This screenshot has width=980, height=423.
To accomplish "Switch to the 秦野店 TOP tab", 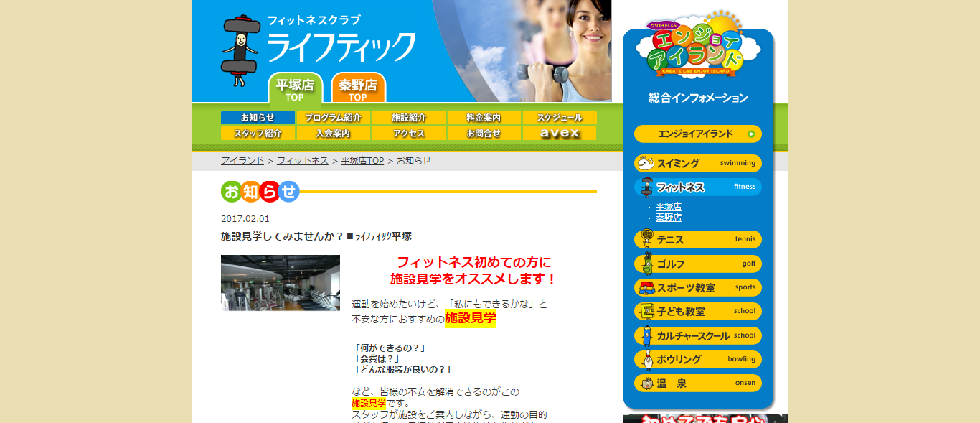I will [x=358, y=88].
